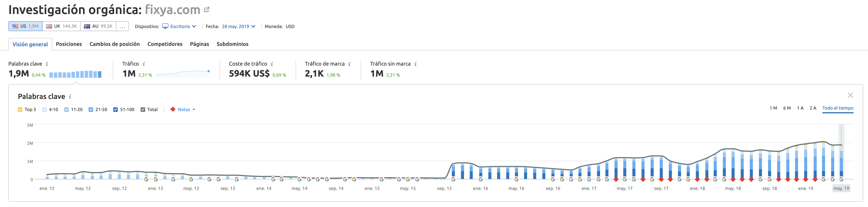The width and height of the screenshot is (868, 207).
Task: Switch to the Visión general tab
Action: 30,44
